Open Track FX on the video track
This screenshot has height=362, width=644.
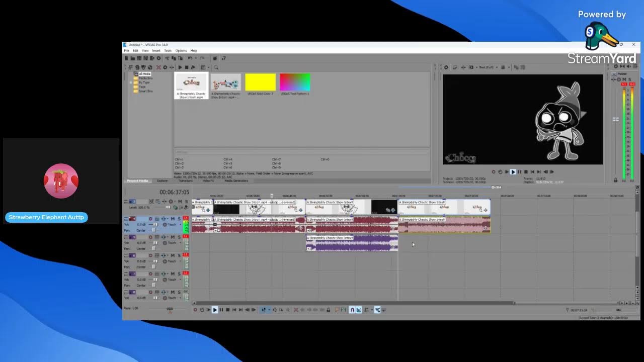(165, 201)
